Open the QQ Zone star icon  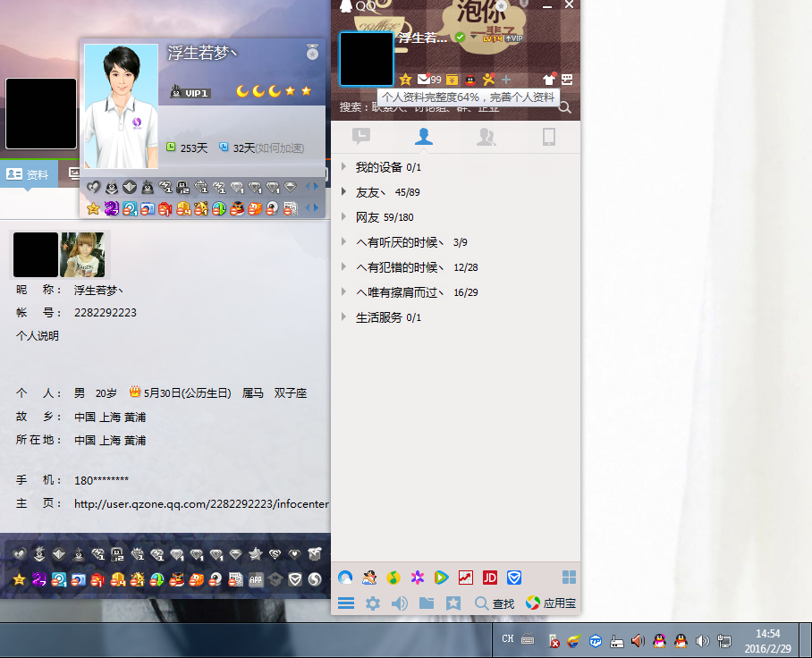[405, 80]
